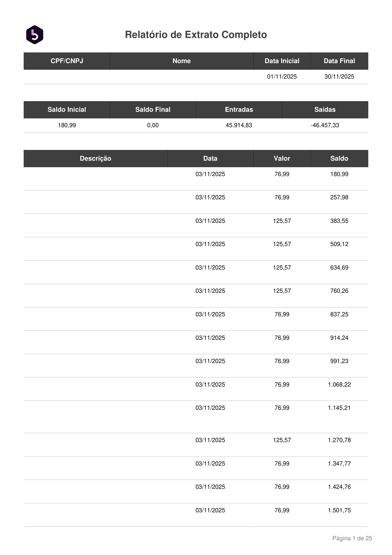
Task: Select the balance 257,98 cell
Action: [x=339, y=197]
